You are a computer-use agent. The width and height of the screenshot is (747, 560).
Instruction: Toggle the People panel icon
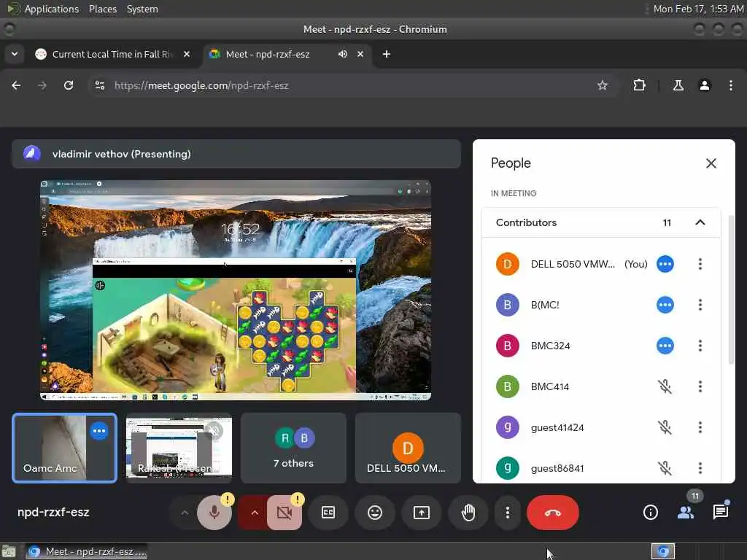(x=686, y=513)
